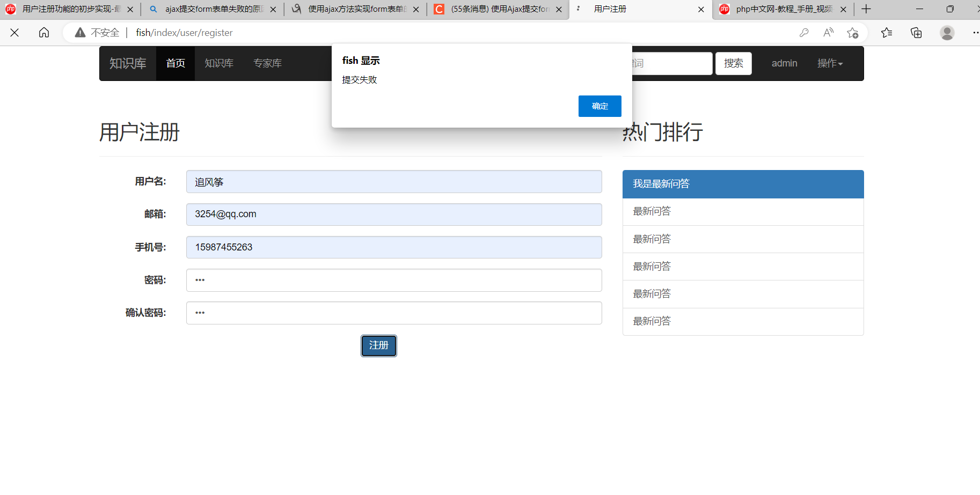The width and height of the screenshot is (980, 495).
Task: Stop page loading with X icon
Action: pyautogui.click(x=14, y=33)
